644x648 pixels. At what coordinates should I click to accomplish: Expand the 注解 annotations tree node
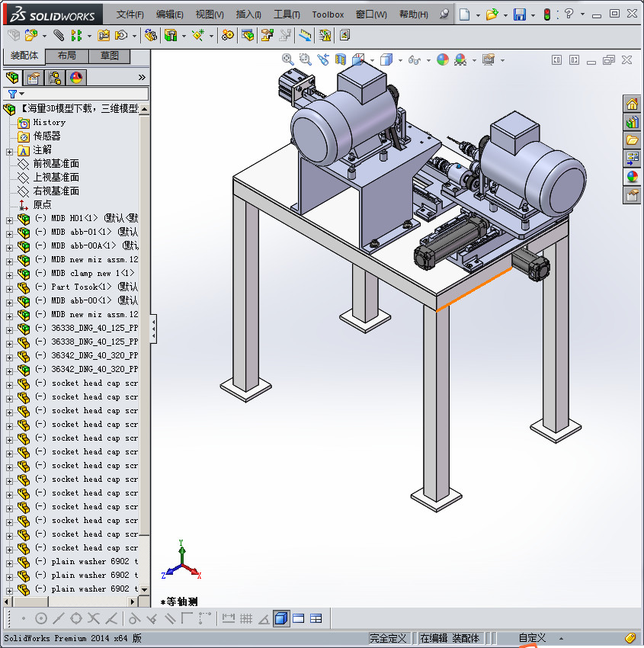tap(9, 152)
